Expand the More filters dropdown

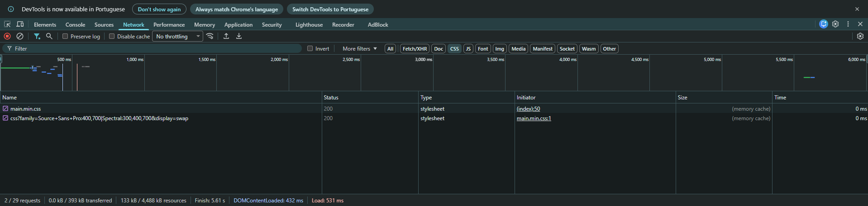[x=360, y=48]
